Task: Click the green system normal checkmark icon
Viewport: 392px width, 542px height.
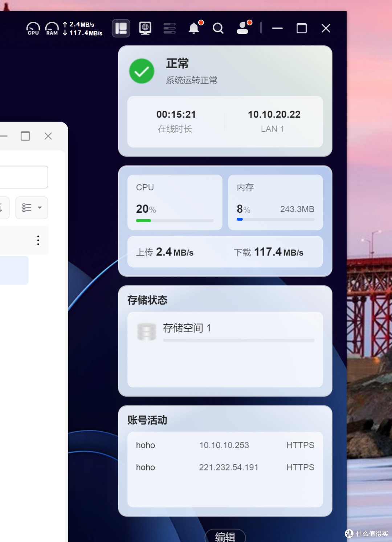Action: [142, 71]
